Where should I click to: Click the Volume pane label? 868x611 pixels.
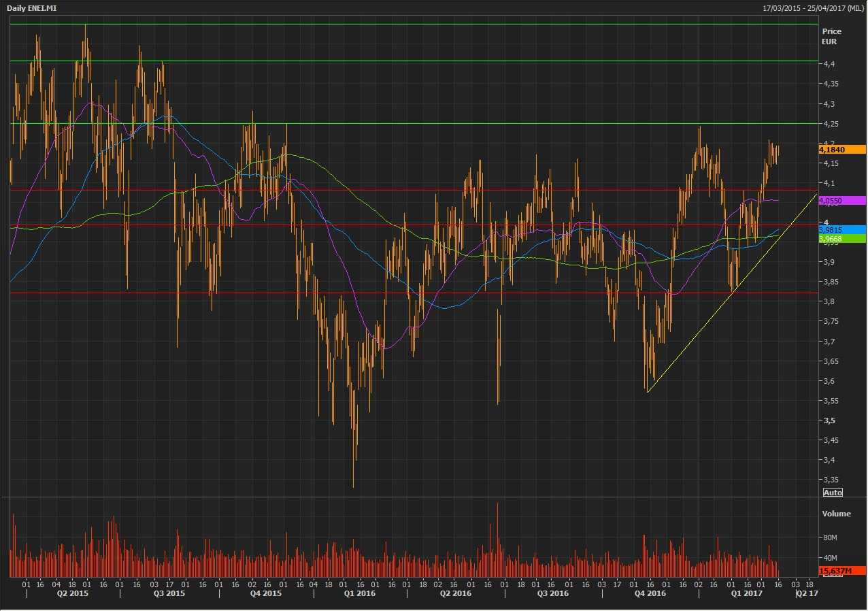[x=836, y=514]
